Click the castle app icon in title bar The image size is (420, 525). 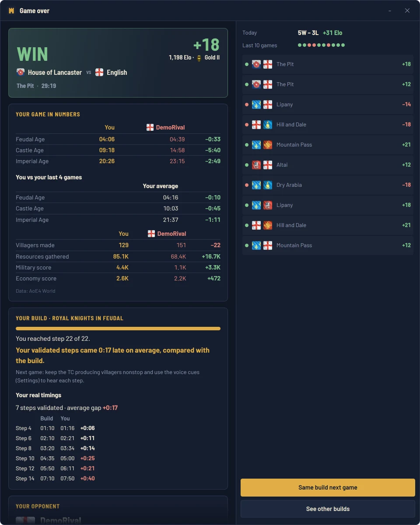[x=11, y=10]
